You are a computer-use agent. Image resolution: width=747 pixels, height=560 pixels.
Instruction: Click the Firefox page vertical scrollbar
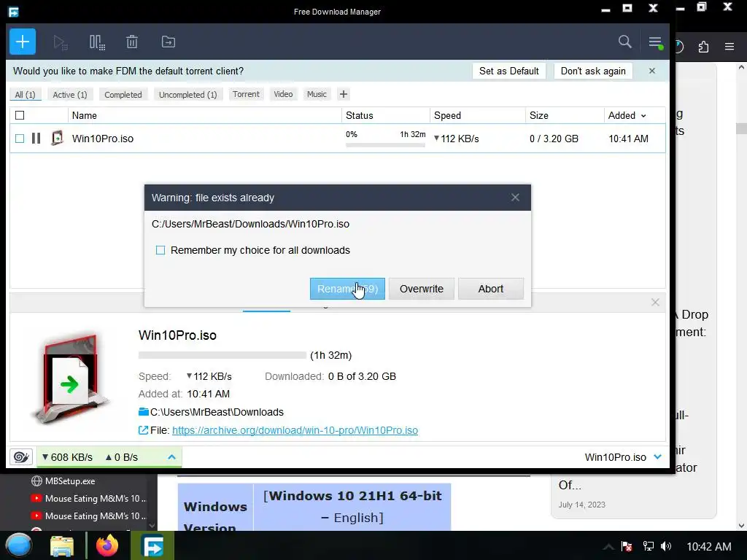pyautogui.click(x=741, y=295)
